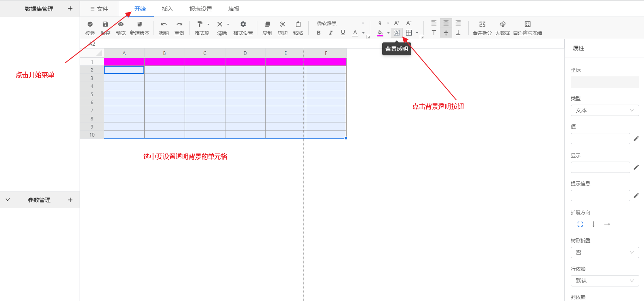Image resolution: width=644 pixels, height=301 pixels.
Task: Open border style dropdown arrow
Action: coord(417,33)
